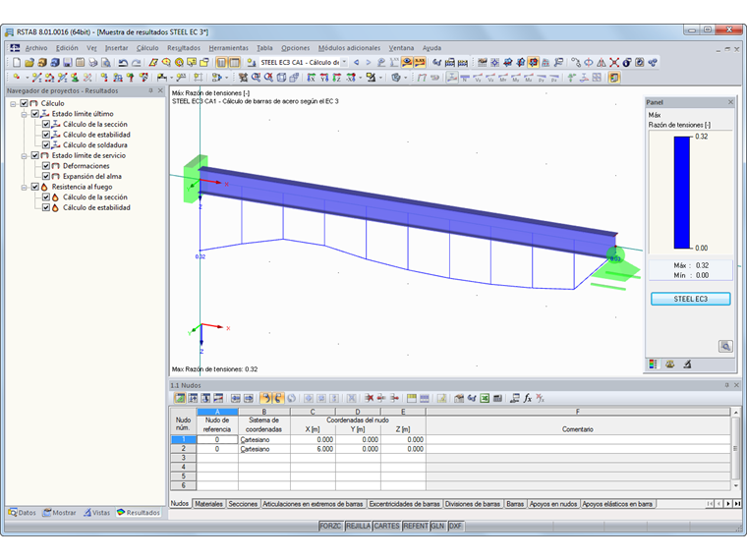Open dropdown arrow next to -X view icon
This screenshot has height=560, width=747.
click(361, 78)
